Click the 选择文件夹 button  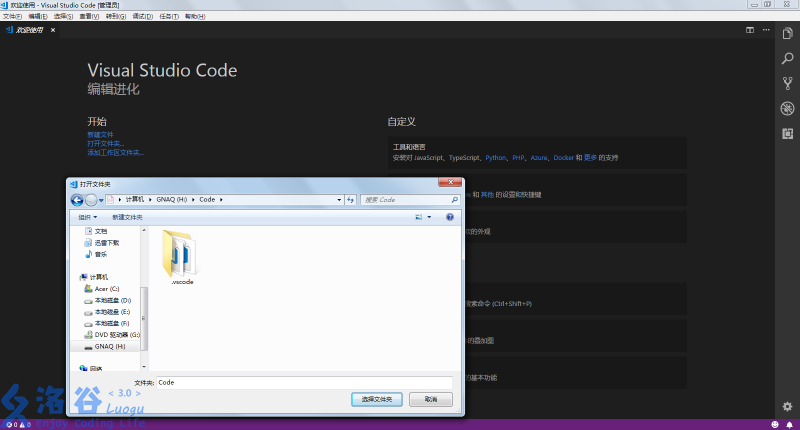[x=377, y=399]
